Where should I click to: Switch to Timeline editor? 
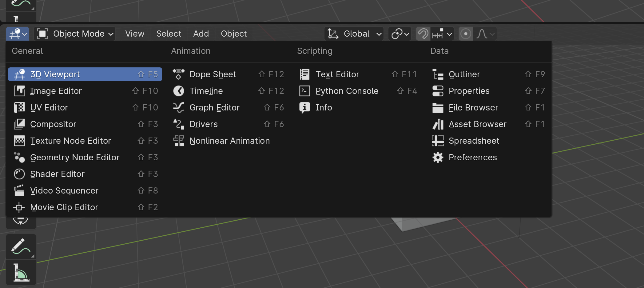pyautogui.click(x=229, y=91)
